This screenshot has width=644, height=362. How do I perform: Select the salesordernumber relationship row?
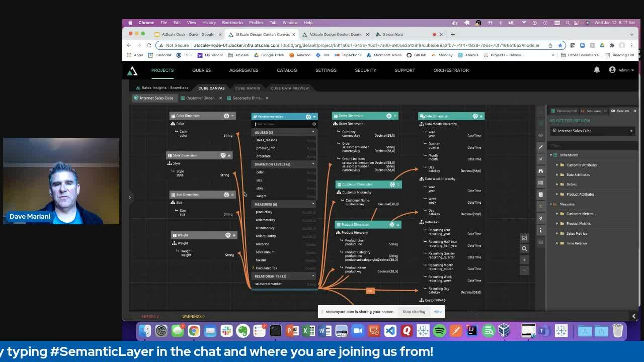click(285, 284)
